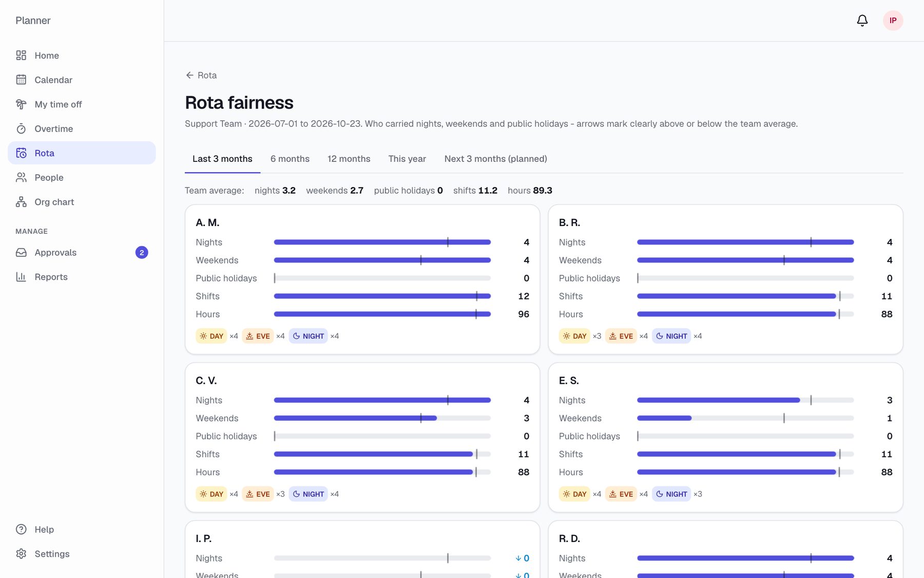Click the Weekends bar on C. V. card
The width and height of the screenshot is (924, 578).
[x=382, y=418]
